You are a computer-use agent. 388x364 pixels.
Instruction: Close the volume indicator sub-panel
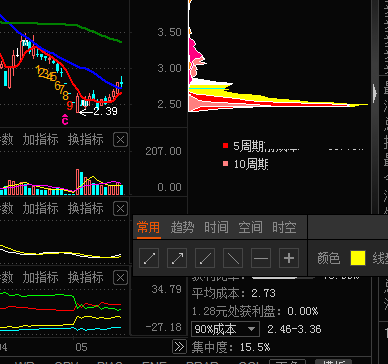[x=120, y=140]
